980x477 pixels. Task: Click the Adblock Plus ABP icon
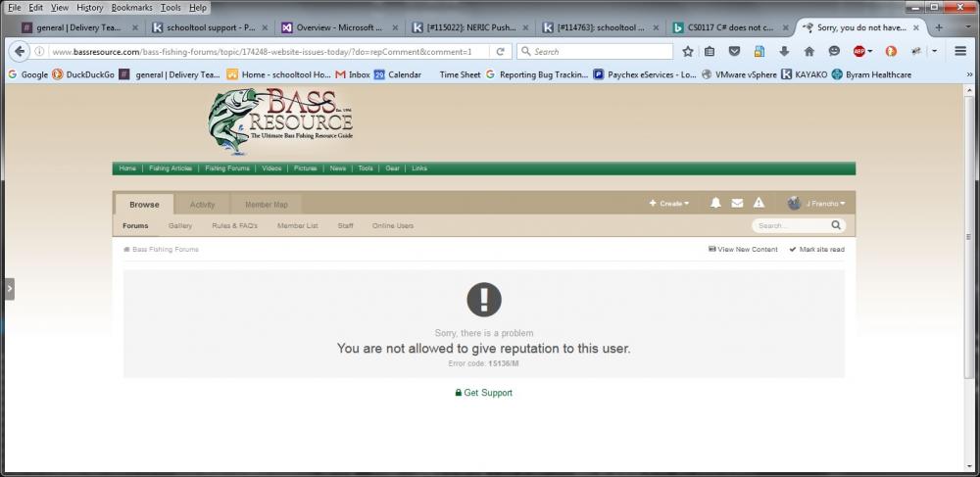point(859,52)
